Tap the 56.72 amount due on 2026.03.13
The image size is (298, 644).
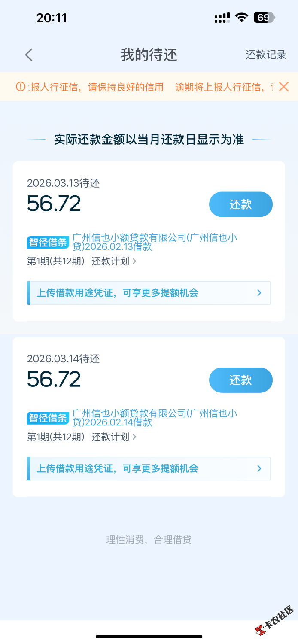[54, 204]
